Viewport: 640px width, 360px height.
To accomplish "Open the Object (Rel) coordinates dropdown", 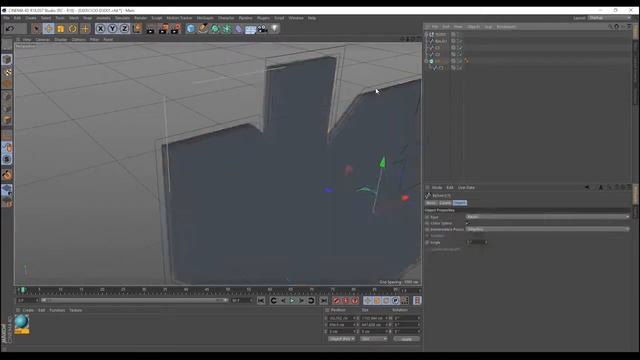I will click(341, 339).
